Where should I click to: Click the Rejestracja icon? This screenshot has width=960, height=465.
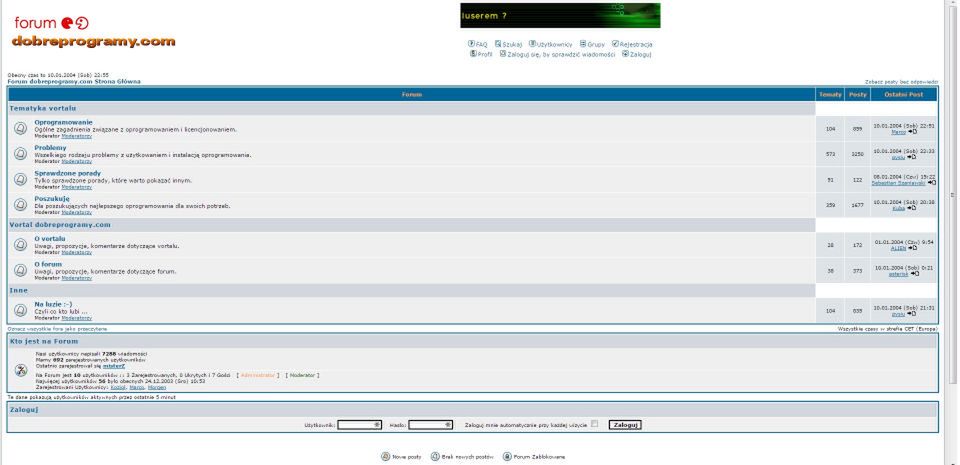coord(615,44)
